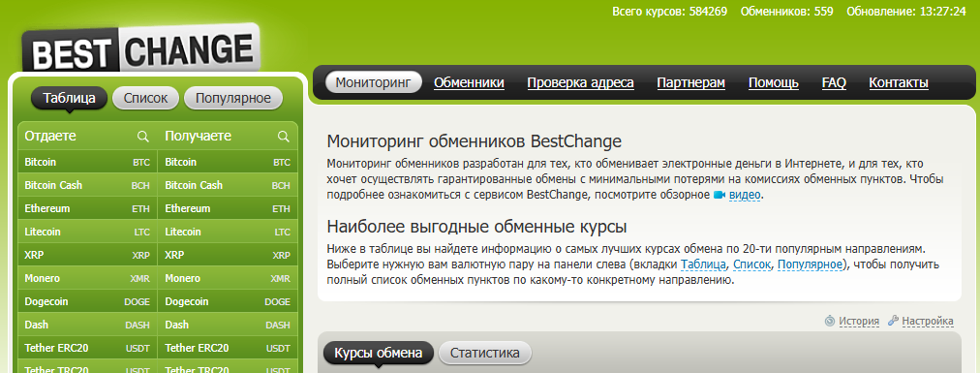Select the Статистика tab
This screenshot has height=373, width=980.
point(485,353)
